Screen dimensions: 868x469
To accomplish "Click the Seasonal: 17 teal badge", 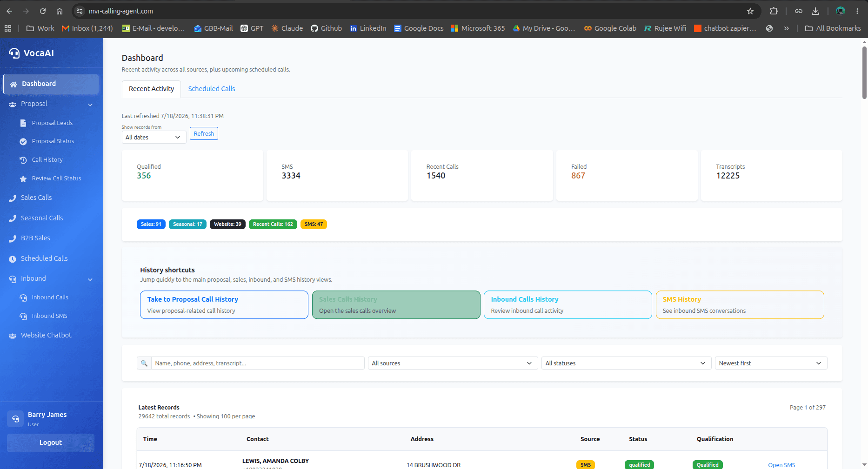I will pyautogui.click(x=187, y=224).
